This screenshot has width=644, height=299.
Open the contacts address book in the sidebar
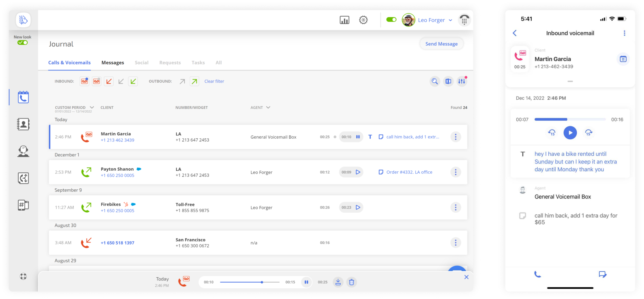pos(23,124)
